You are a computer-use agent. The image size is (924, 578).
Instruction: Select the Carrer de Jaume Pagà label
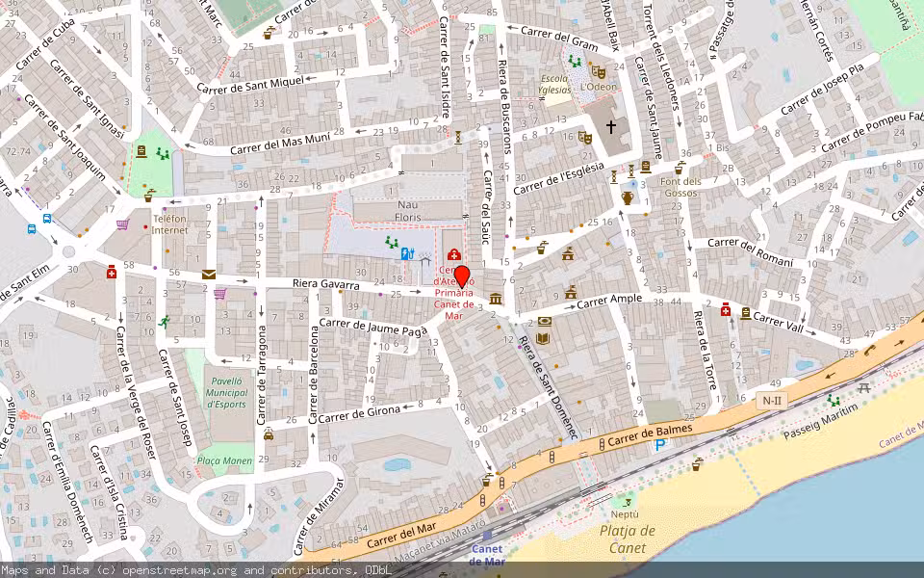pyautogui.click(x=372, y=328)
